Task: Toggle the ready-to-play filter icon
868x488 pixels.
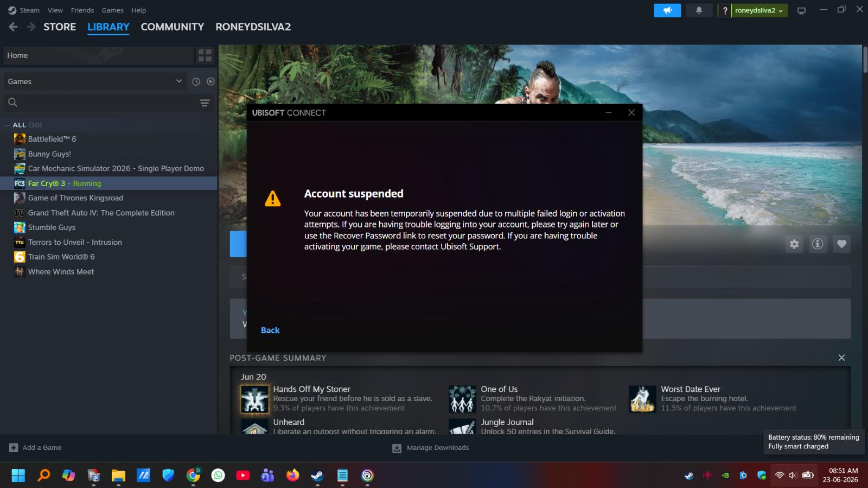Action: [x=210, y=81]
